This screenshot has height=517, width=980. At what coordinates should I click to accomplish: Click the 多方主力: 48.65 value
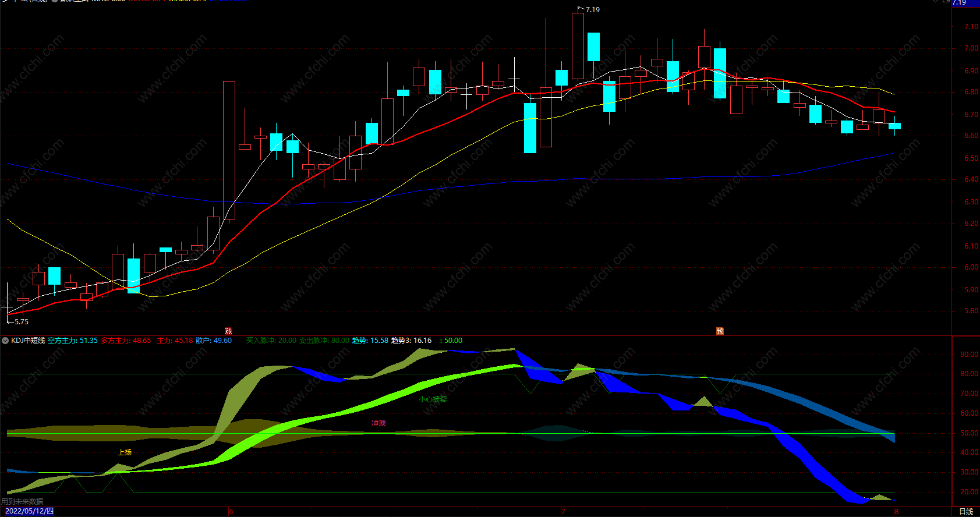pos(126,341)
